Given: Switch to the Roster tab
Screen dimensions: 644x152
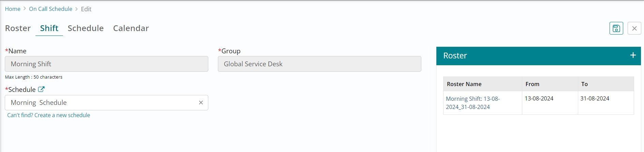Looking at the screenshot, I should (18, 28).
